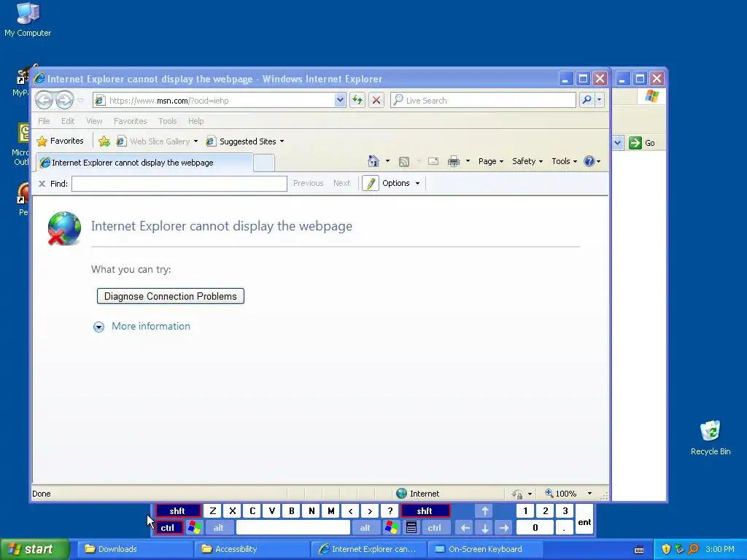This screenshot has width=747, height=560.
Task: Click the Refresh icon next to address bar
Action: tap(357, 101)
